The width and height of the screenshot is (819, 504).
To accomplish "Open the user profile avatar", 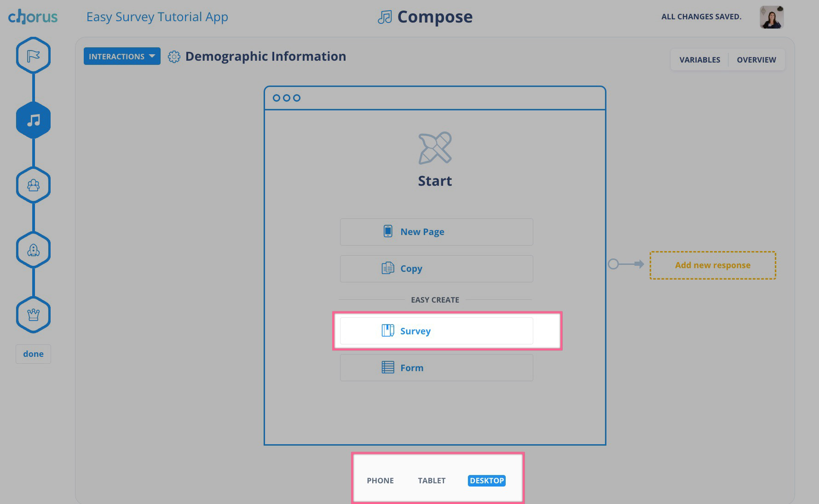I will 772,17.
